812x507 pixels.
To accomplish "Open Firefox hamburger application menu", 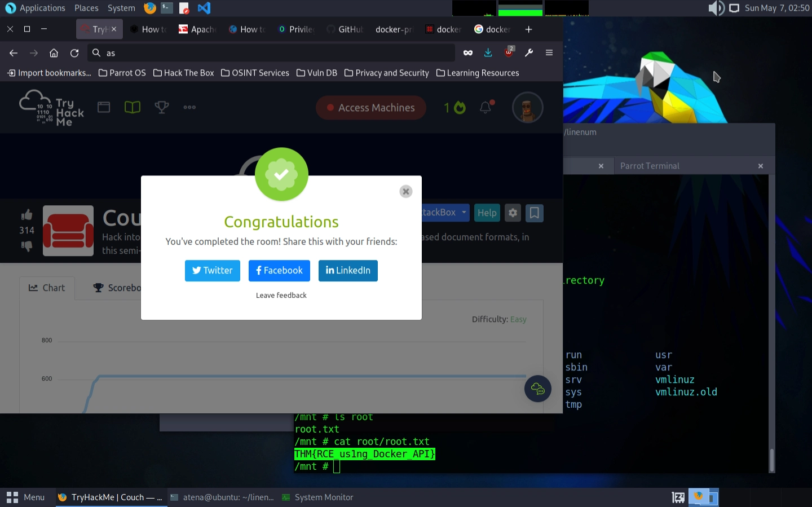I will click(x=549, y=53).
